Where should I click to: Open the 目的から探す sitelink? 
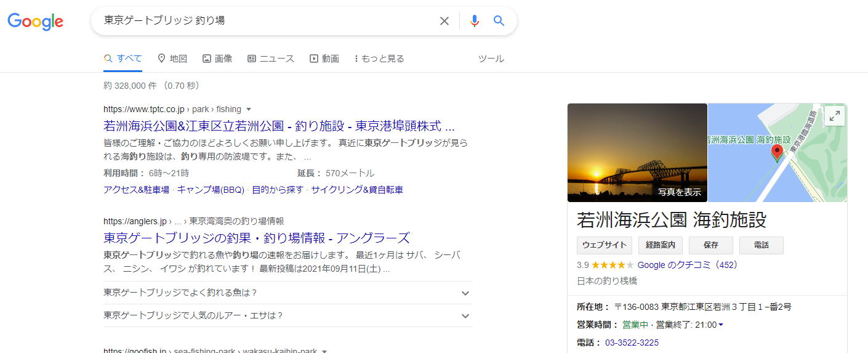click(x=278, y=190)
